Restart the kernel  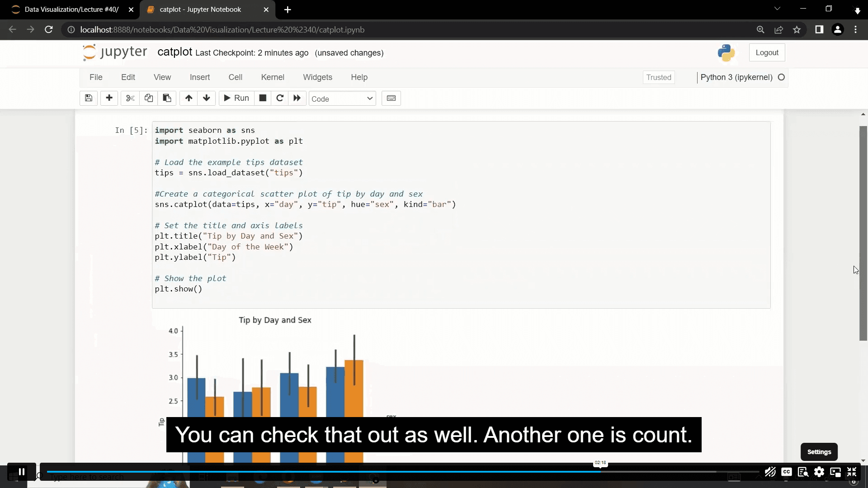280,98
